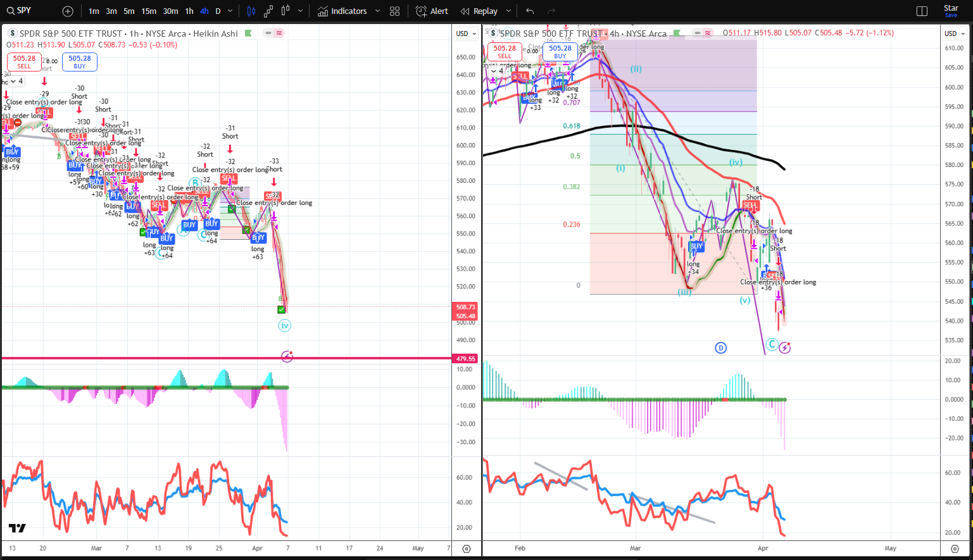Click BUY 505.28 on the 4h chart

coord(560,52)
